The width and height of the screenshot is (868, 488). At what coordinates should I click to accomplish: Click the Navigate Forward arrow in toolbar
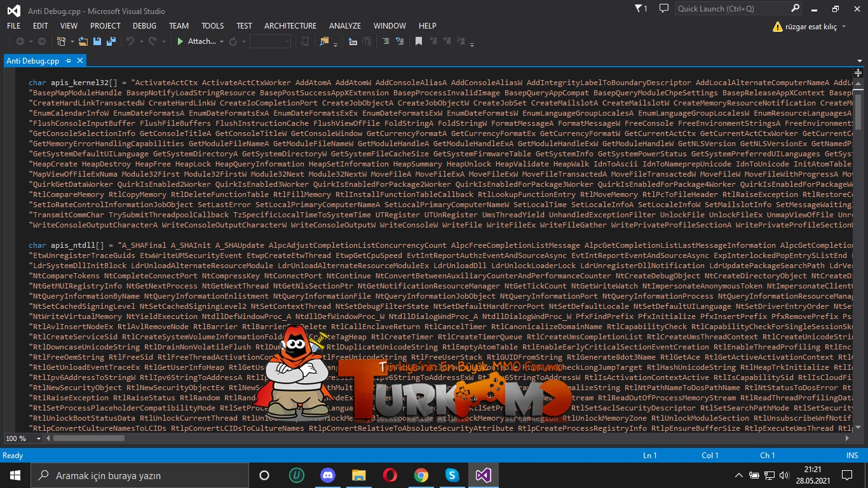[x=42, y=41]
